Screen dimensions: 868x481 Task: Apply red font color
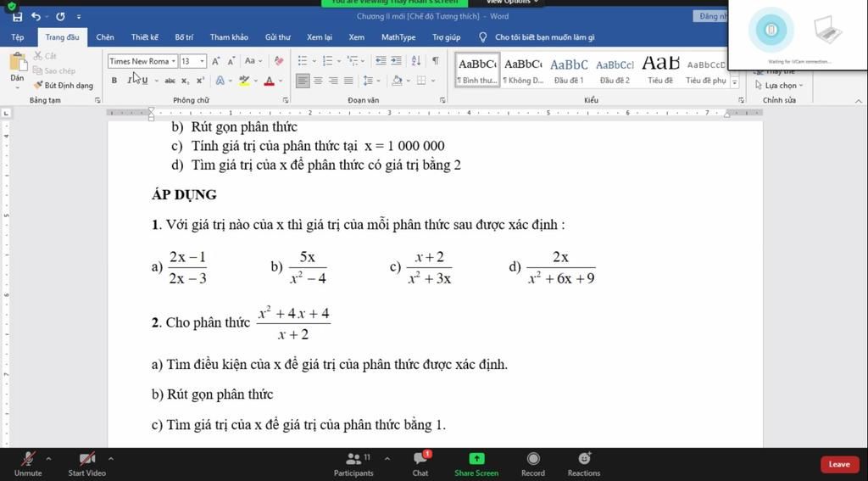point(269,81)
